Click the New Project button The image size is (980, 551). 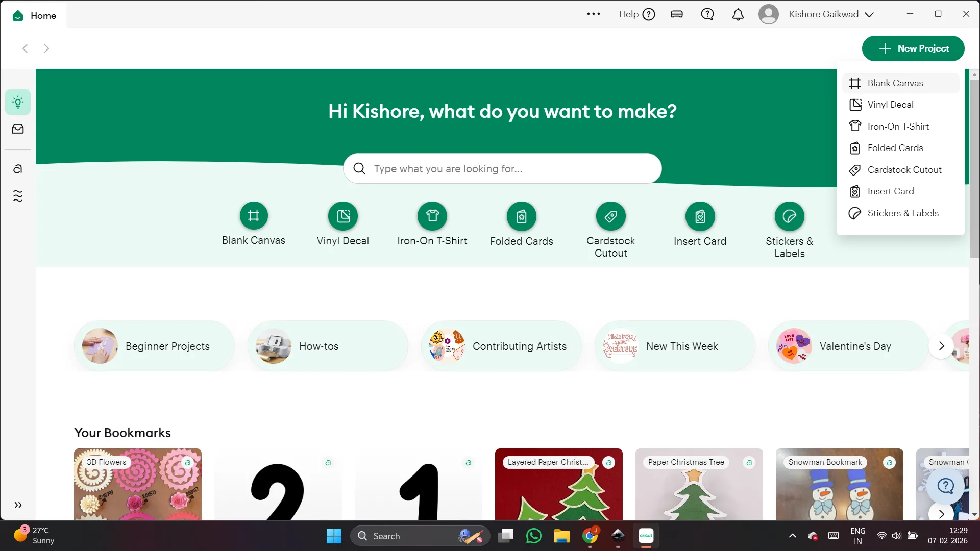click(x=913, y=48)
